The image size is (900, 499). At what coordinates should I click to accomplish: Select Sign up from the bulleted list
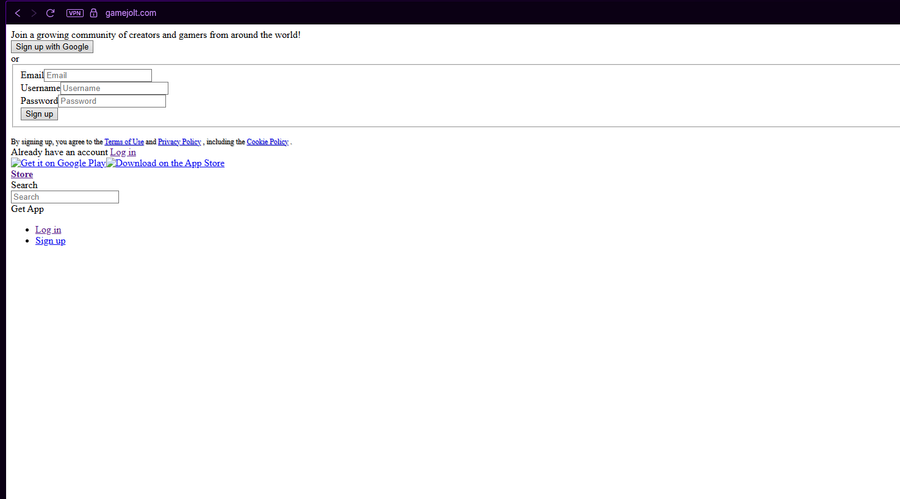[51, 241]
